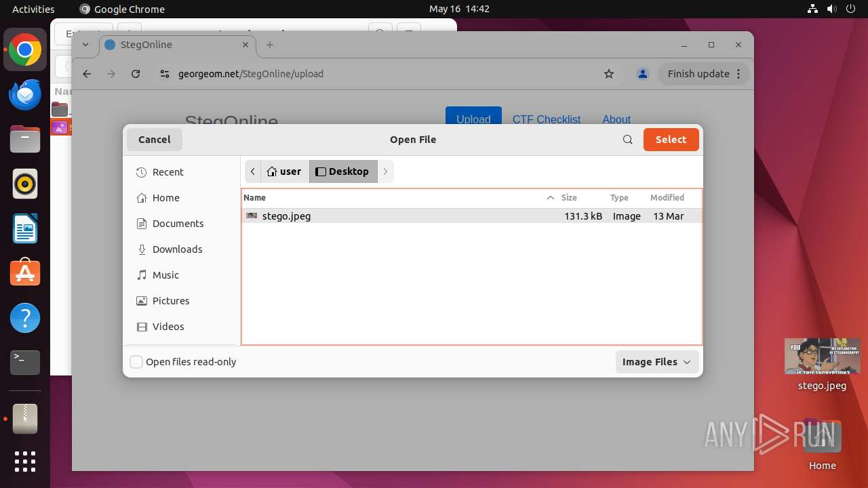
Task: Toggle Open files read-only checkbox
Action: pyautogui.click(x=136, y=362)
